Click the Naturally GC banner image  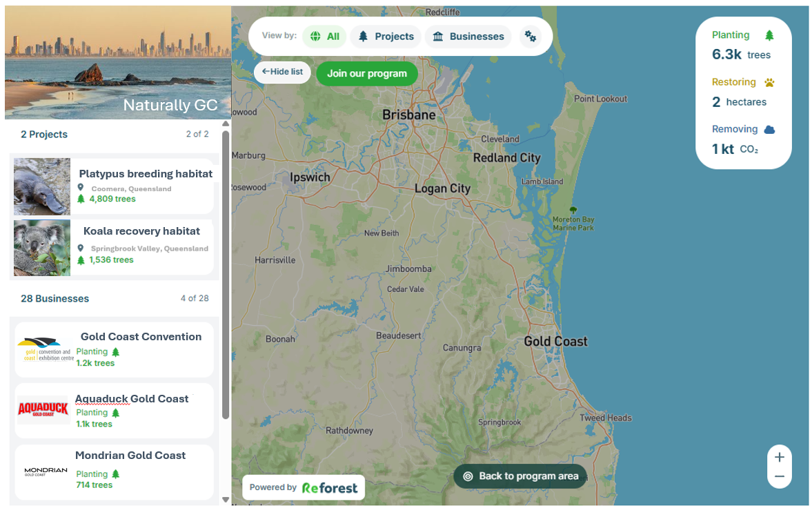pos(118,63)
